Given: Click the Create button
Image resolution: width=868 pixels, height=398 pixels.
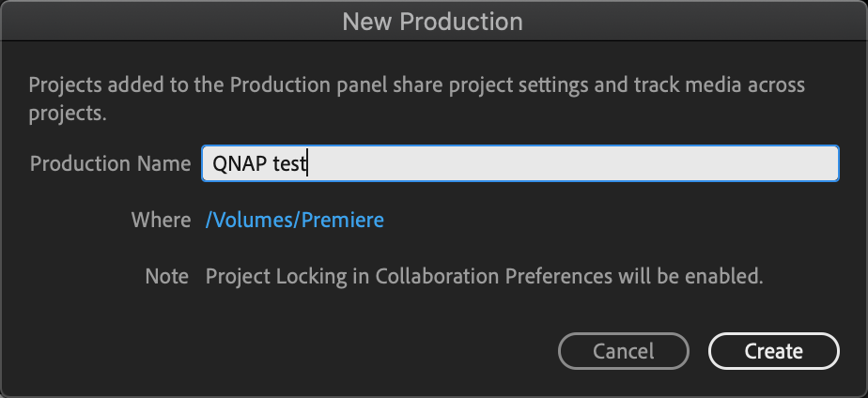Looking at the screenshot, I should point(773,351).
